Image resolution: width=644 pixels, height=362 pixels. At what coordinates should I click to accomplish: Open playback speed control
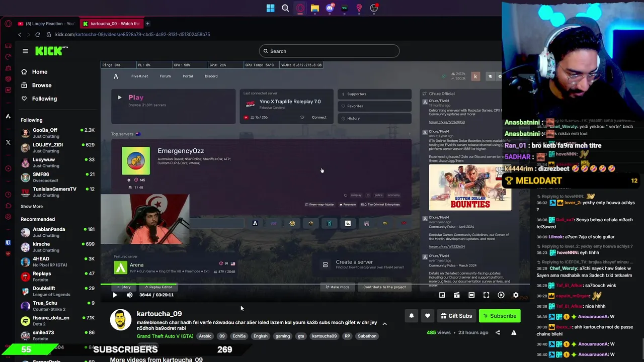coord(501,295)
